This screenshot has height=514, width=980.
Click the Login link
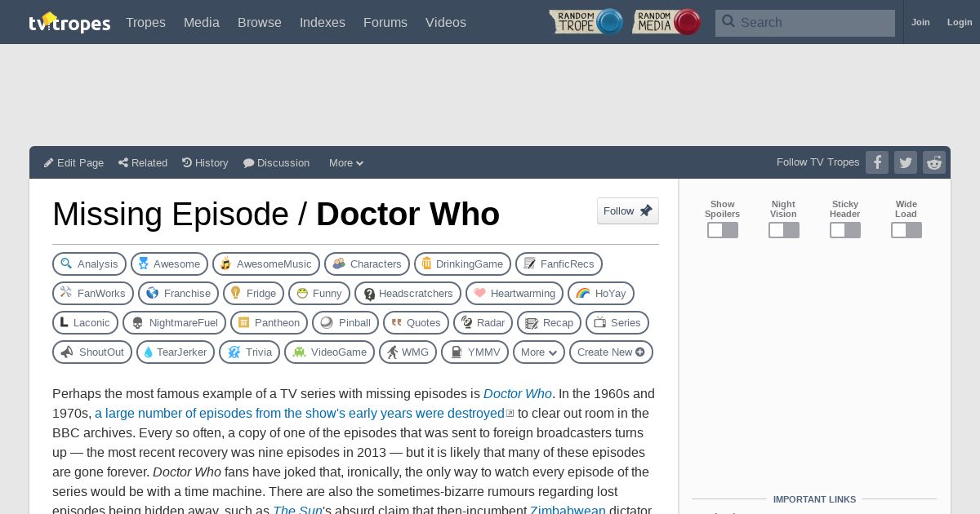[x=960, y=22]
